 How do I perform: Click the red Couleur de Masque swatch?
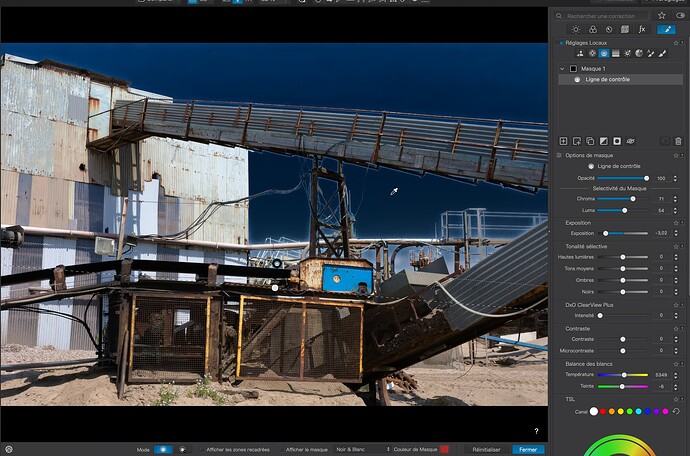[444, 449]
